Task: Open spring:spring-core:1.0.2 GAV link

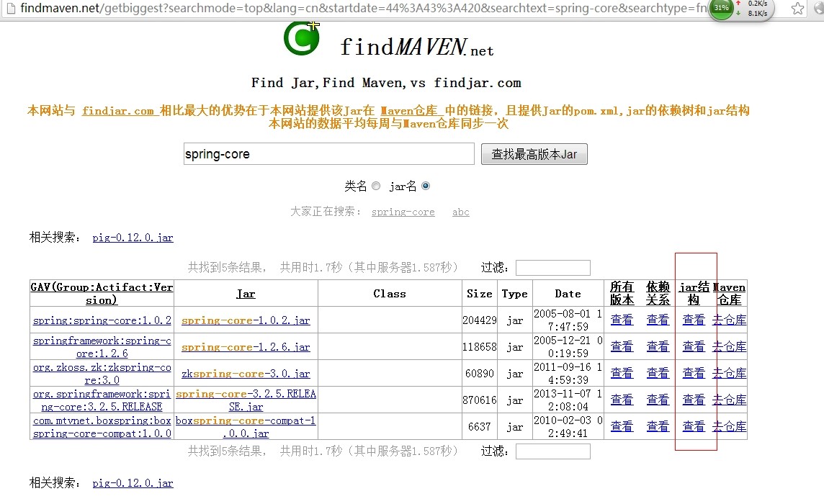Action: pos(102,320)
